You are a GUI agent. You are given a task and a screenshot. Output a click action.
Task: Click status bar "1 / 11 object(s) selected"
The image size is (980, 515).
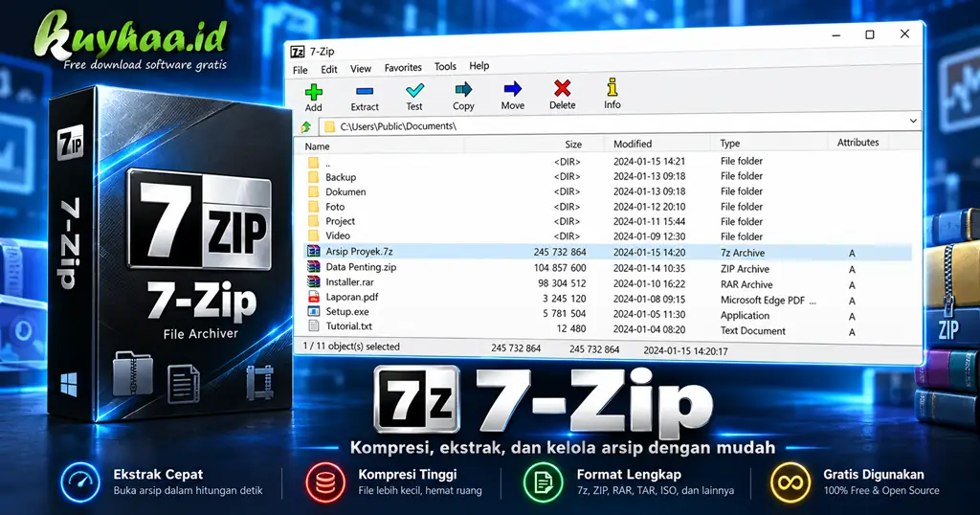[351, 347]
